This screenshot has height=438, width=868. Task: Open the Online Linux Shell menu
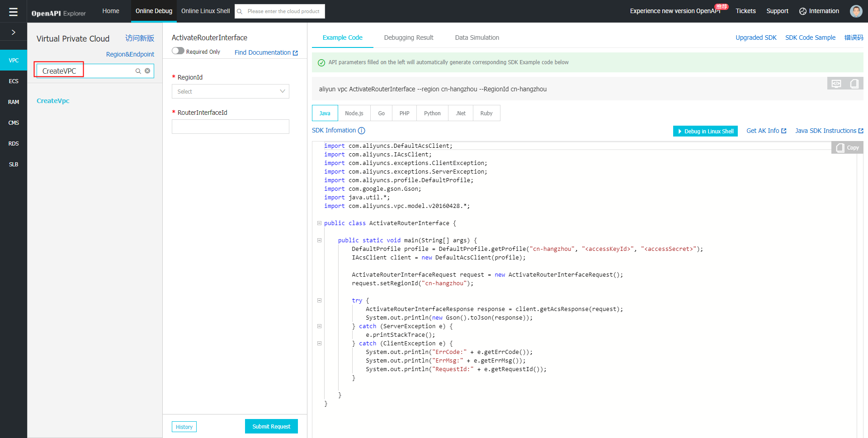[205, 11]
